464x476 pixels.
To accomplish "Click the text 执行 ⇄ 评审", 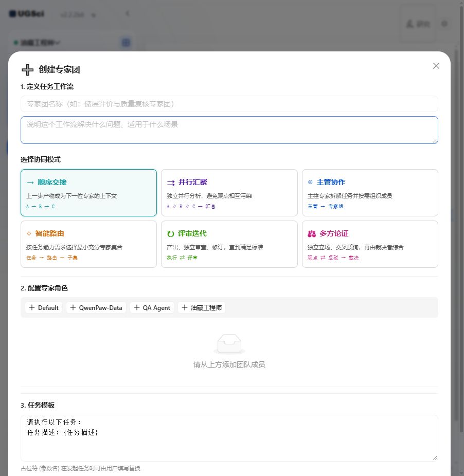I will pyautogui.click(x=182, y=258).
